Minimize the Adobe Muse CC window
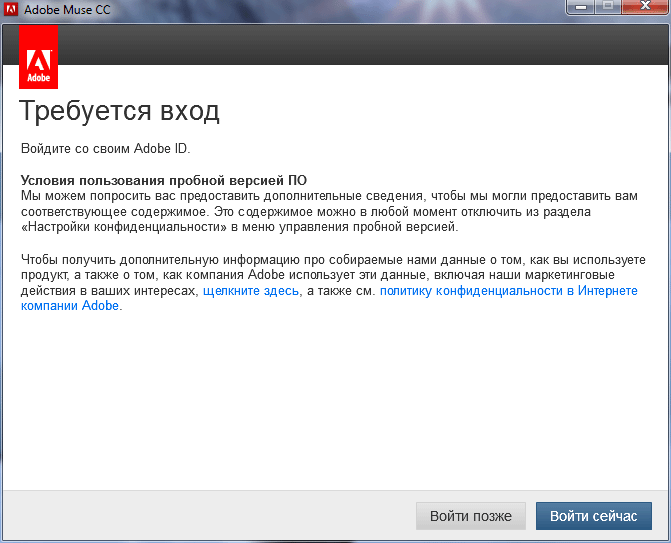This screenshot has width=671, height=543. (x=581, y=7)
